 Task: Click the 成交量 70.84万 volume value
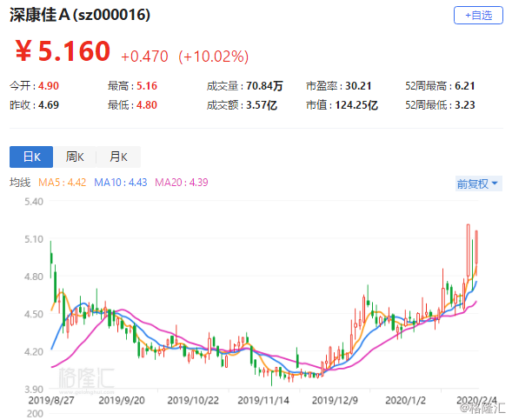[x=264, y=86]
